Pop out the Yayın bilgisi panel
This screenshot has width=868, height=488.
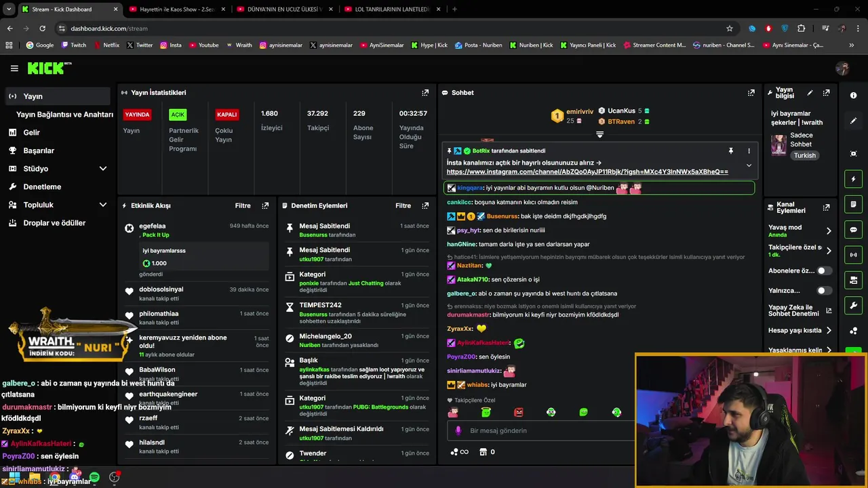pyautogui.click(x=826, y=93)
